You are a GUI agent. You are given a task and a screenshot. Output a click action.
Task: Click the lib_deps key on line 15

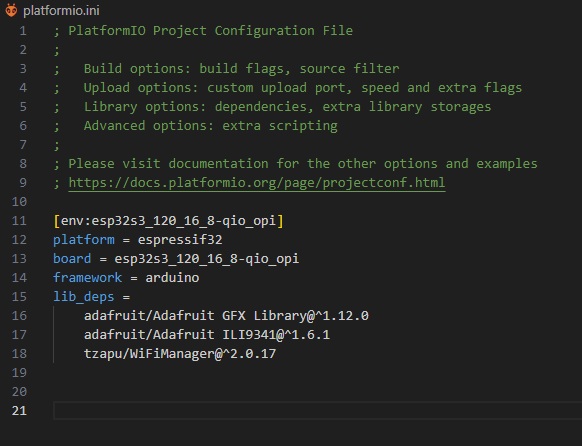(84, 297)
